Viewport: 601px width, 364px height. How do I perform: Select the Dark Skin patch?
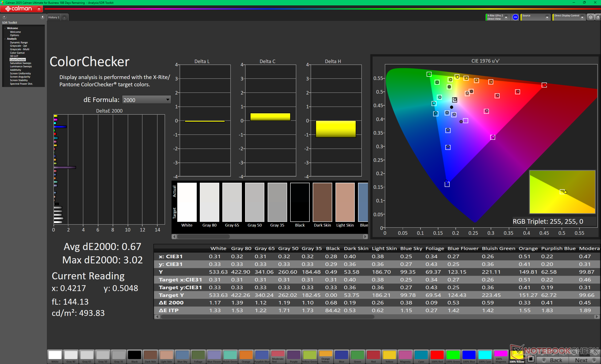[x=150, y=357]
